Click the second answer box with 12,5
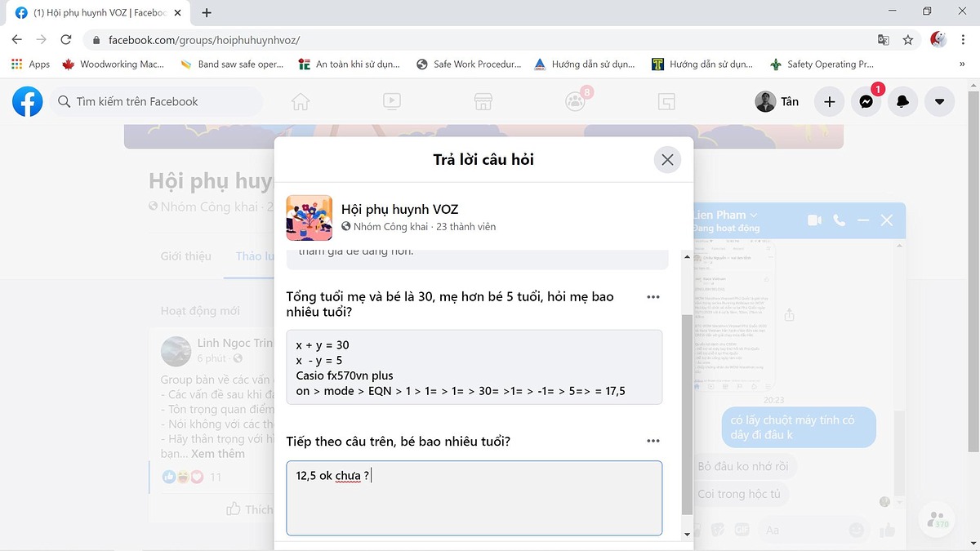The width and height of the screenshot is (980, 551). [x=474, y=498]
